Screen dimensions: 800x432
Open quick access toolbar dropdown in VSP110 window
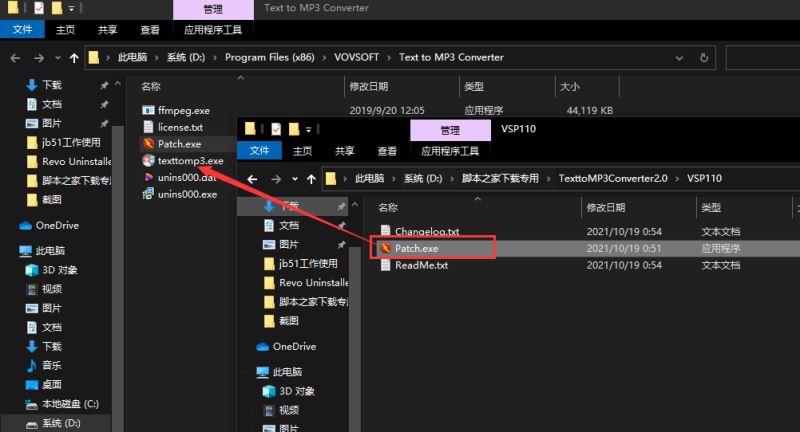tap(309, 130)
